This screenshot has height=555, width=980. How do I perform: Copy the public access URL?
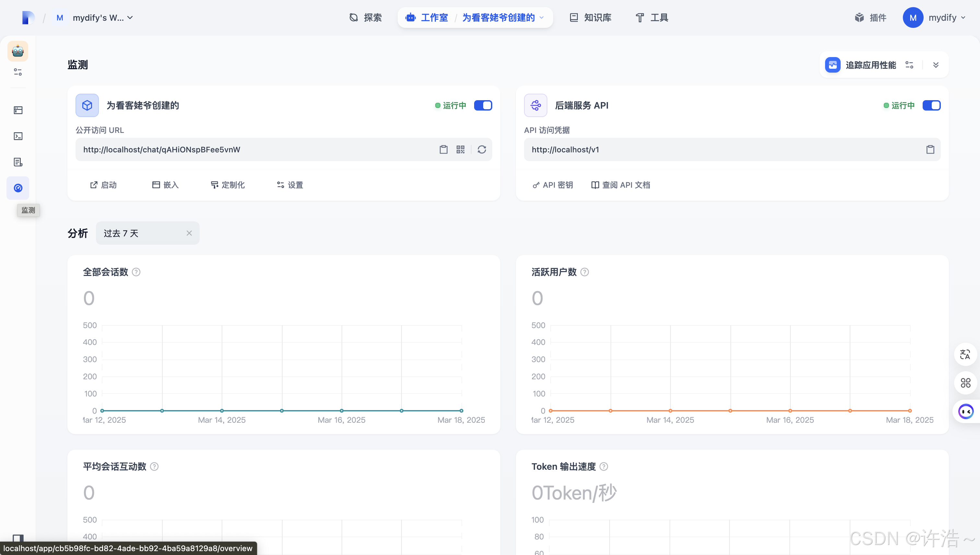[443, 149]
